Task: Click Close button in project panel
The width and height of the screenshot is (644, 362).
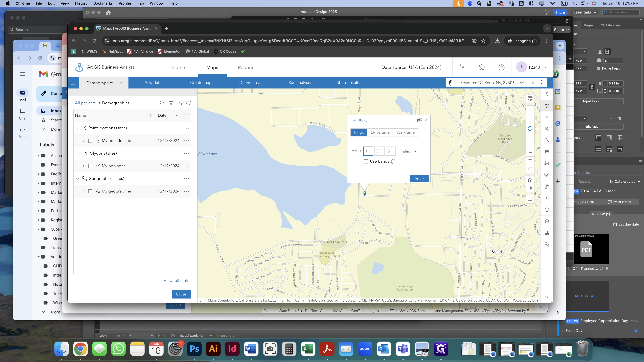Action: tap(181, 294)
